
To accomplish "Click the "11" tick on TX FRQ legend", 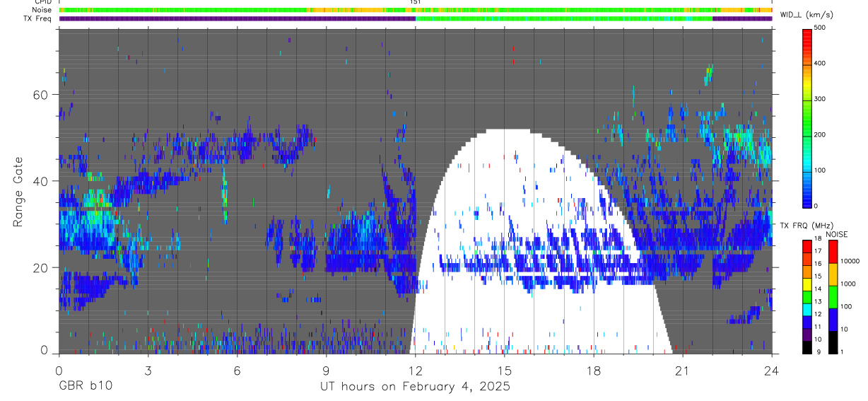I will [x=818, y=327].
